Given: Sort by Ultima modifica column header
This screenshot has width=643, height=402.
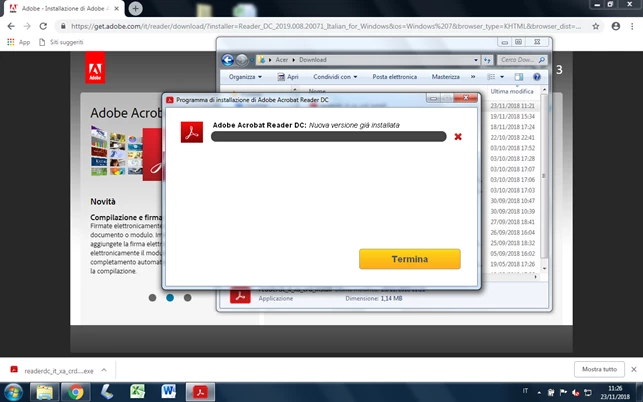Looking at the screenshot, I should click(x=512, y=91).
